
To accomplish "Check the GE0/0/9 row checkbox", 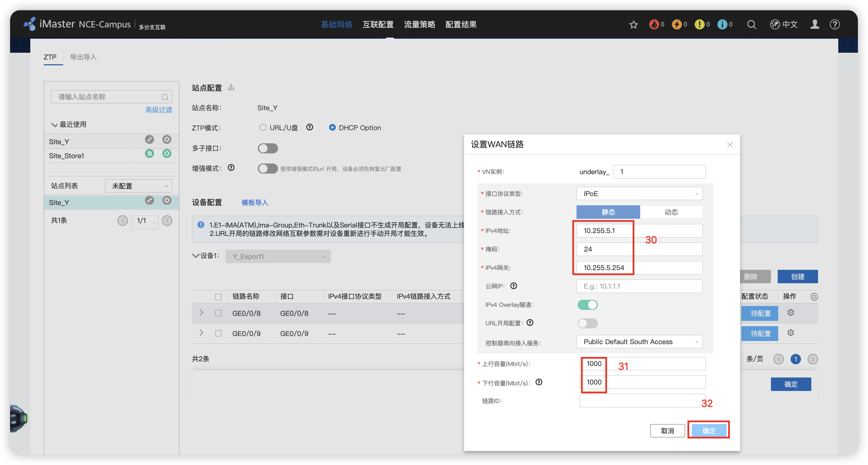I will tap(218, 333).
